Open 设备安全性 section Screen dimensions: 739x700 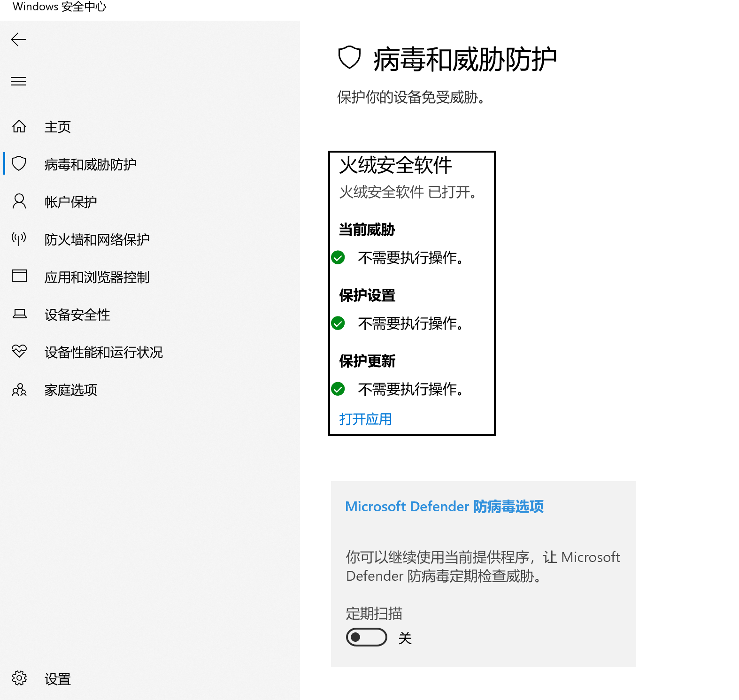pos(77,315)
